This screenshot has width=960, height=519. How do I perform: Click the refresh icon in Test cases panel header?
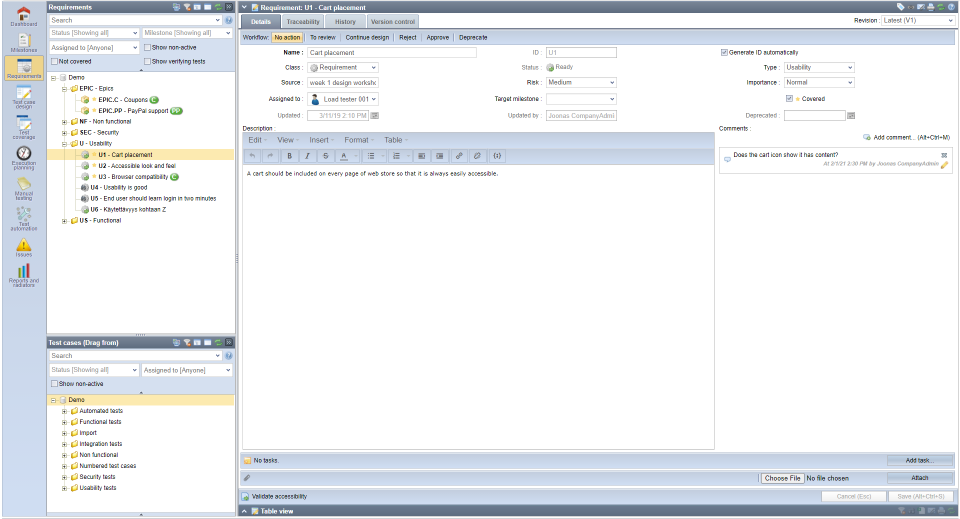[x=218, y=343]
